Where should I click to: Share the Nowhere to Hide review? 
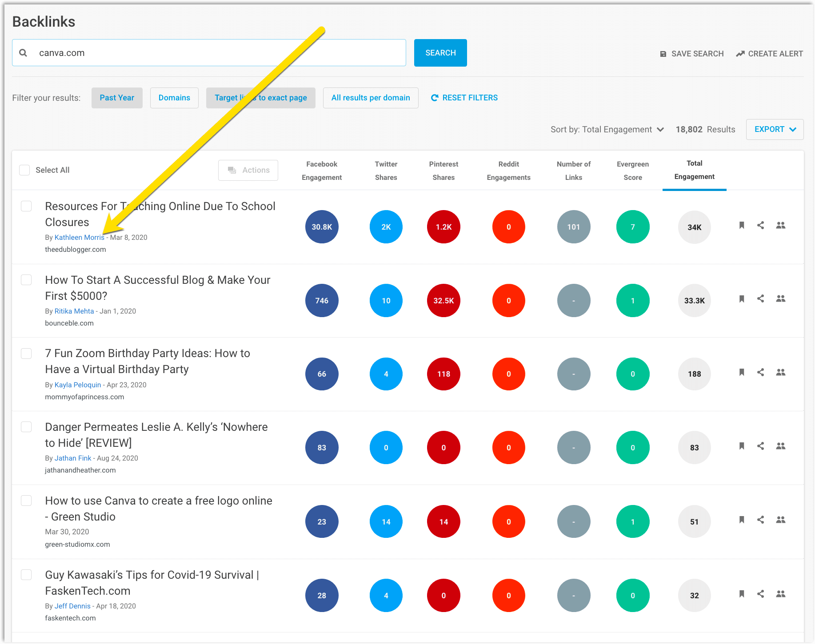pyautogui.click(x=761, y=446)
